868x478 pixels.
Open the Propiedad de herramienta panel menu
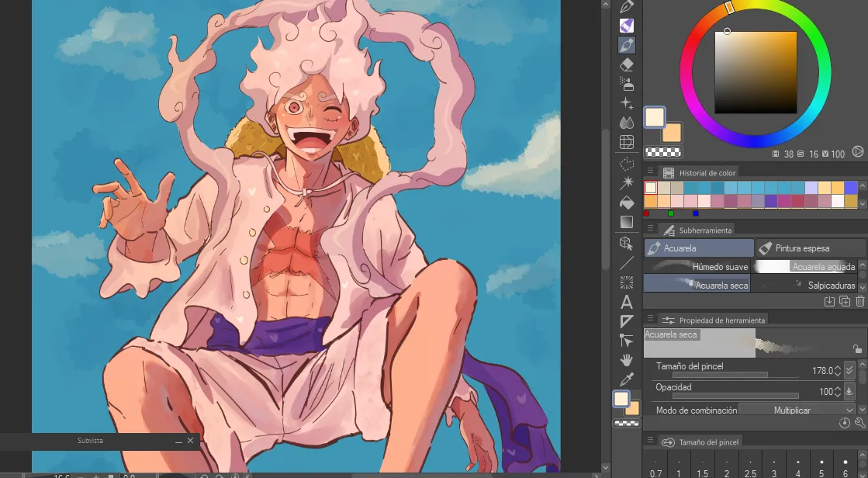pos(651,319)
